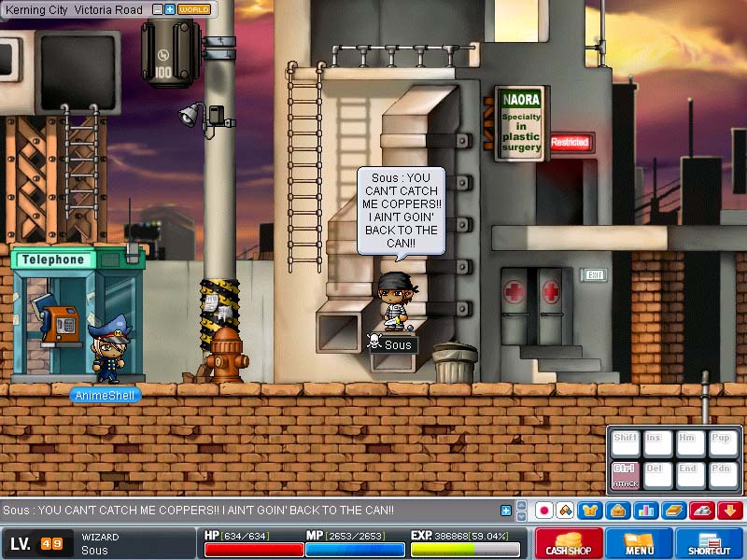The height and width of the screenshot is (560, 747).
Task: Expand the chat window with plus icon
Action: coord(506,511)
